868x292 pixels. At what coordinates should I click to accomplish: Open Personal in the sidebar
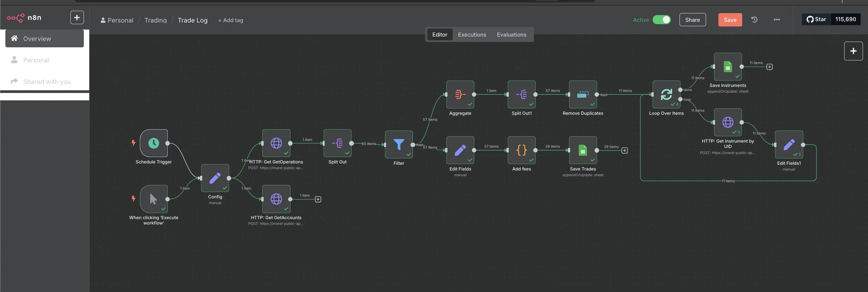[45, 60]
